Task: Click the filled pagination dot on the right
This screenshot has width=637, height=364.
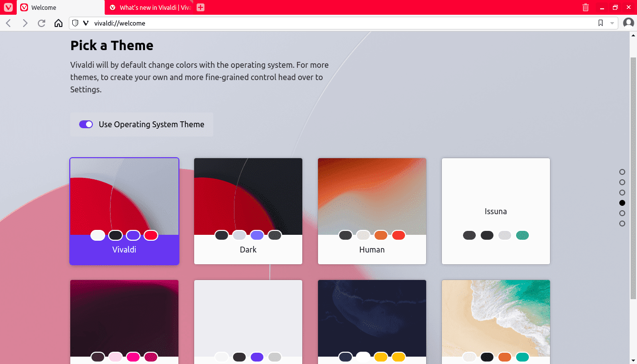Action: (622, 202)
